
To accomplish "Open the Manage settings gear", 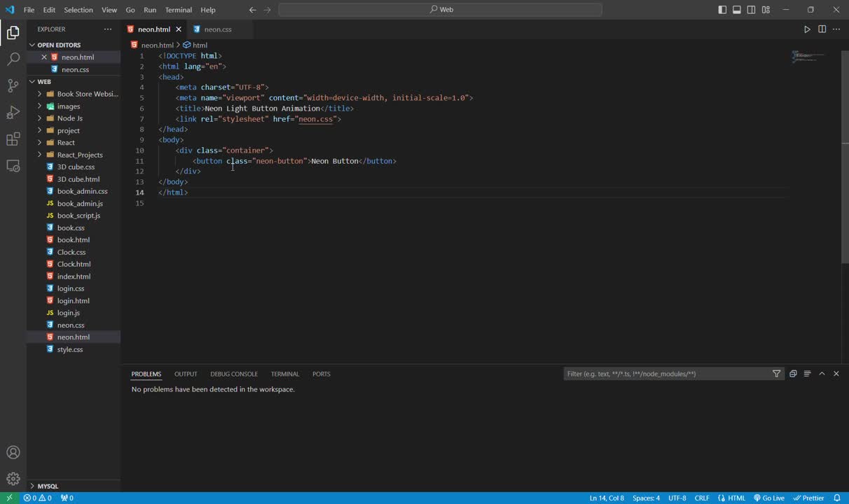I will [13, 479].
